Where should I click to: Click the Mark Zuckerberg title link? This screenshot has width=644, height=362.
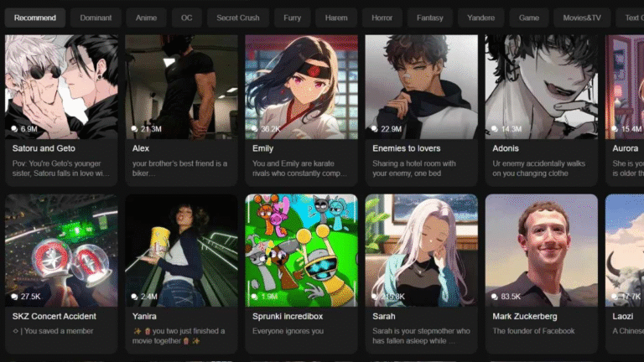[x=525, y=317]
